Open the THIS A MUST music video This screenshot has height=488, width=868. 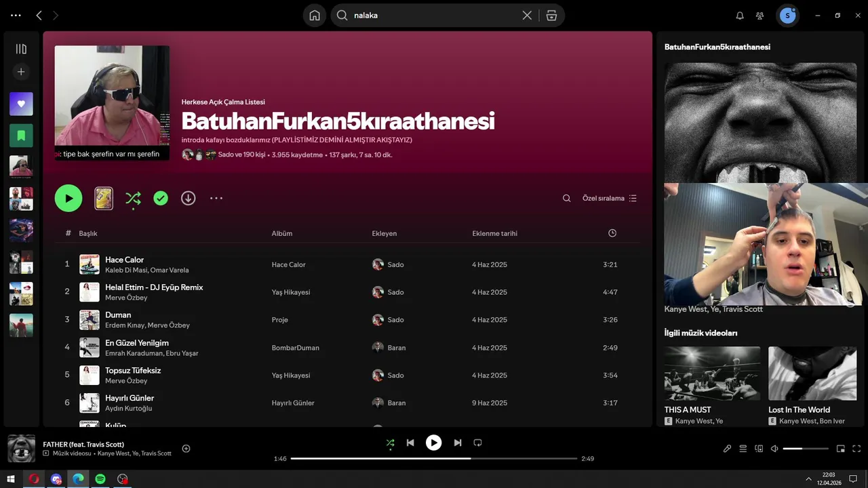coord(712,386)
